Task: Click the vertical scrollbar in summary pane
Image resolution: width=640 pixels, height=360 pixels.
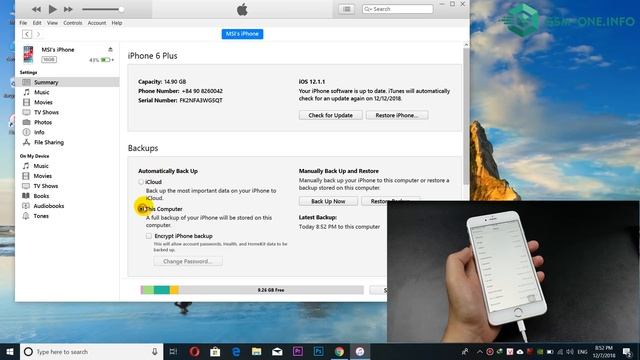Action: point(466,116)
